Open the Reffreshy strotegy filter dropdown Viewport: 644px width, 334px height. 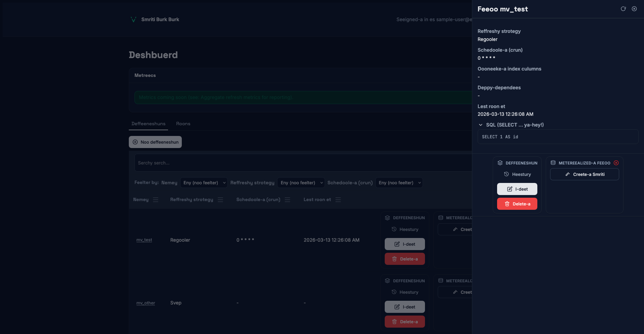point(301,183)
